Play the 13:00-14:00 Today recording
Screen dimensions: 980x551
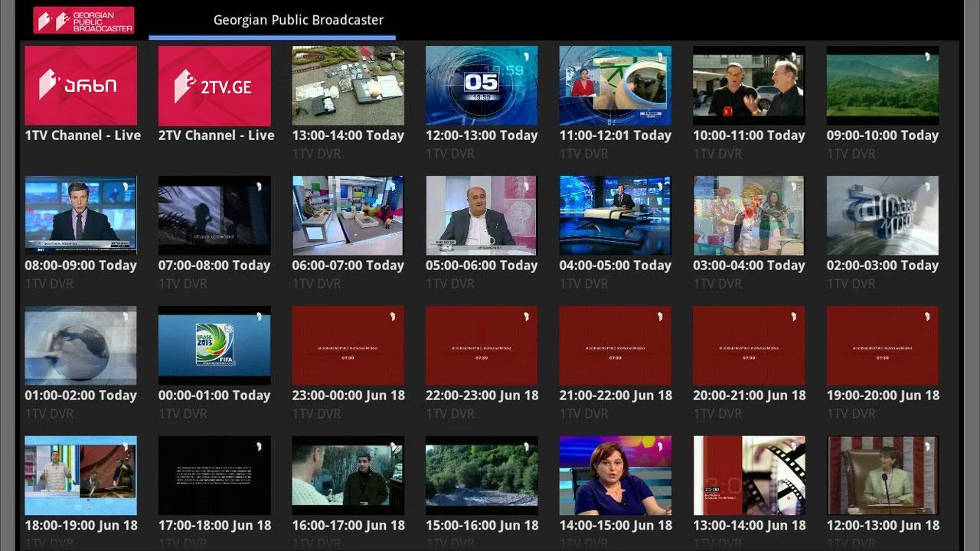pos(348,85)
